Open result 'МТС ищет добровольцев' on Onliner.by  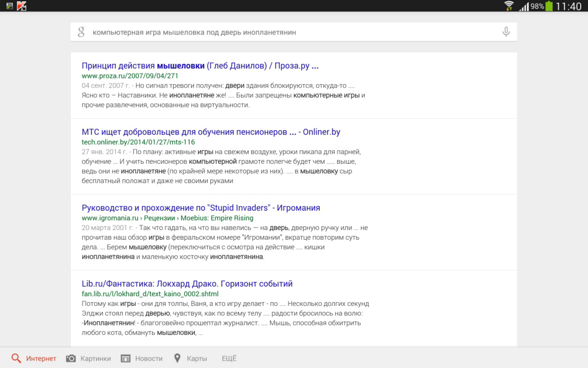(x=211, y=132)
